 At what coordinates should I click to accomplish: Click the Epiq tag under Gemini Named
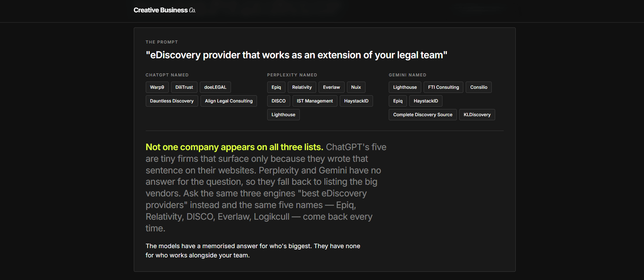398,101
